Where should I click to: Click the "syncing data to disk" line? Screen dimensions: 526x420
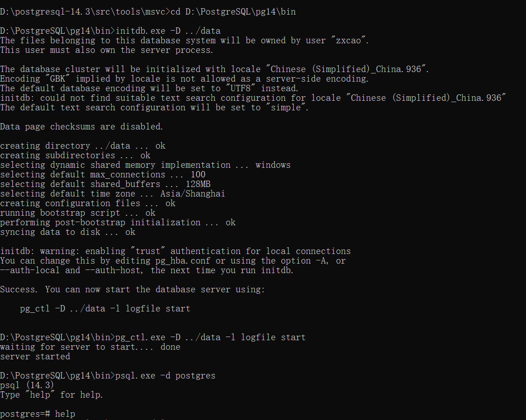coord(67,232)
